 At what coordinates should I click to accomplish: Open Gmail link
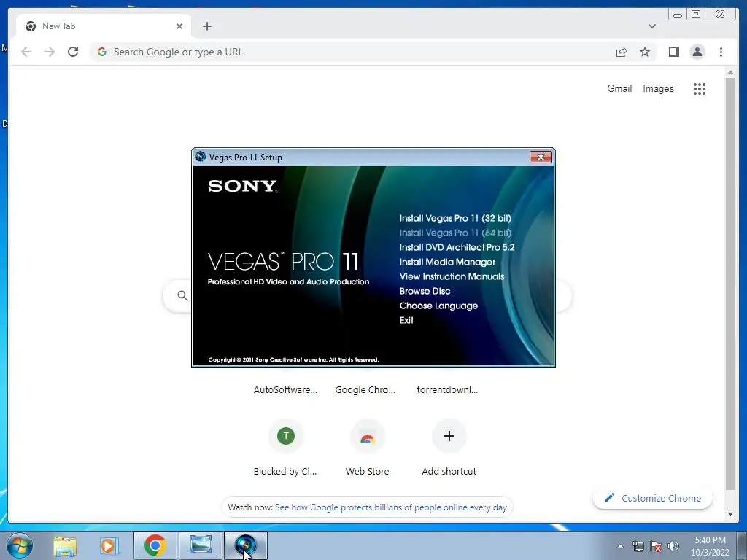tap(619, 88)
